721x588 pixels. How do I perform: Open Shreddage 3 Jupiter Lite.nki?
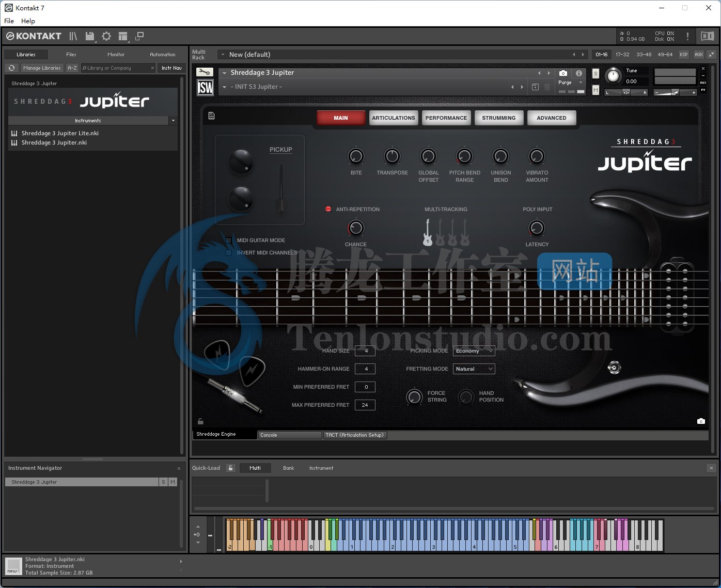(60, 133)
